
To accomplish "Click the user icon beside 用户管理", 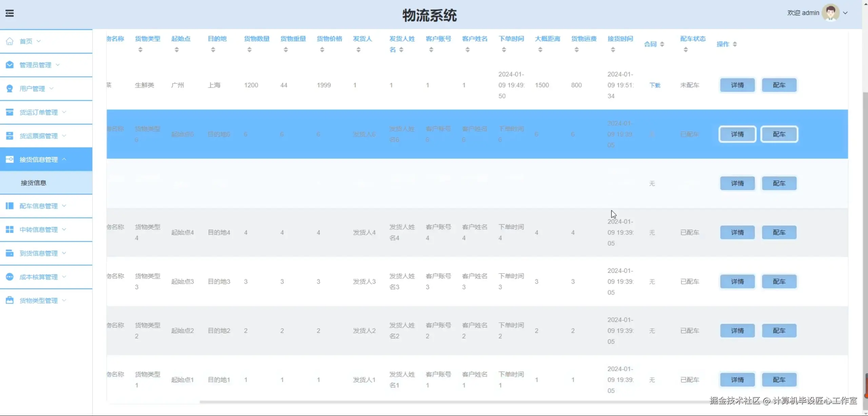I will click(x=9, y=89).
